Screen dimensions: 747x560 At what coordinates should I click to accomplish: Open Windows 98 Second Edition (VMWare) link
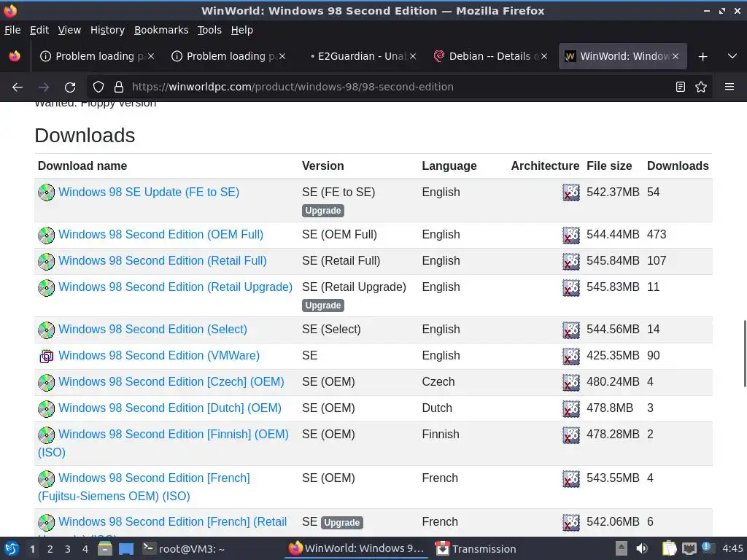click(159, 355)
